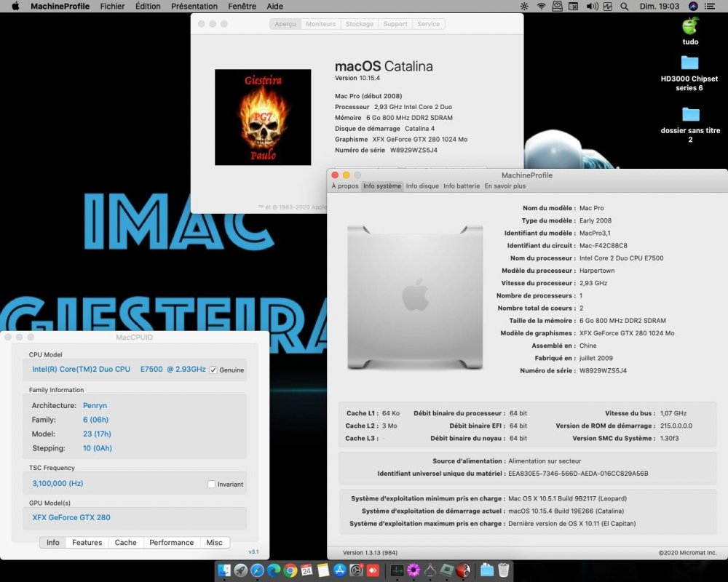Click hardware UUID EEA830E5-7346-566D-AEDA-016CC829A56B
Image resolution: width=728 pixels, height=582 pixels.
point(578,474)
